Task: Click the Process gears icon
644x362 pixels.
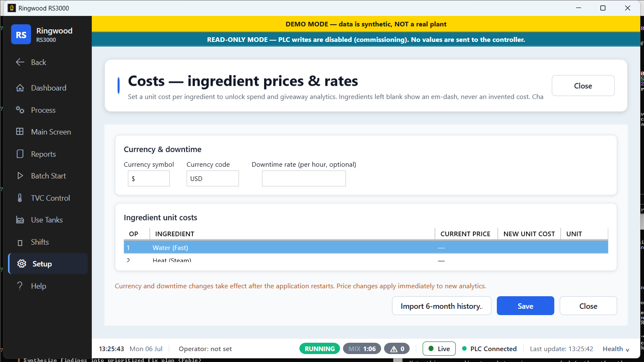Action: [x=20, y=110]
